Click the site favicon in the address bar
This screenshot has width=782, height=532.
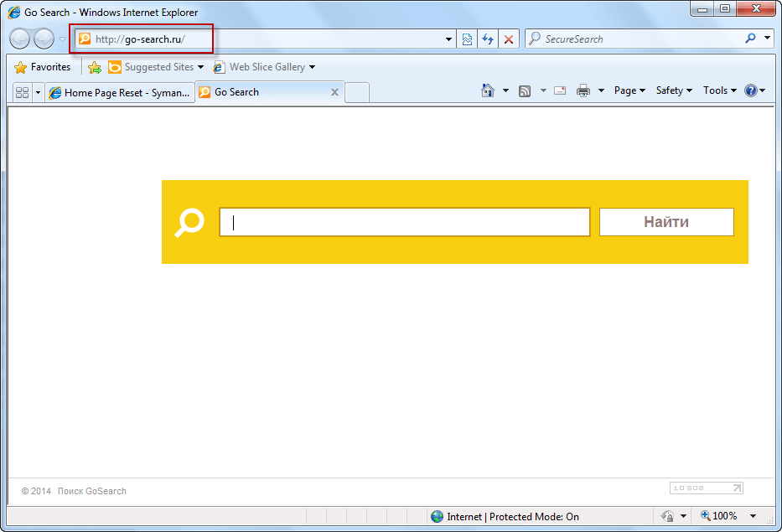[85, 39]
